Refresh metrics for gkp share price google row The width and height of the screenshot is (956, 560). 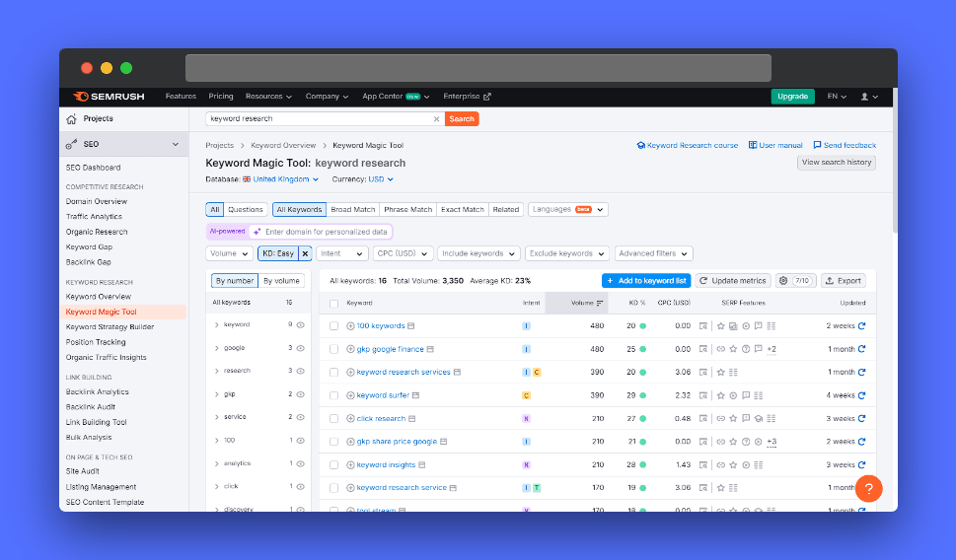click(x=862, y=442)
